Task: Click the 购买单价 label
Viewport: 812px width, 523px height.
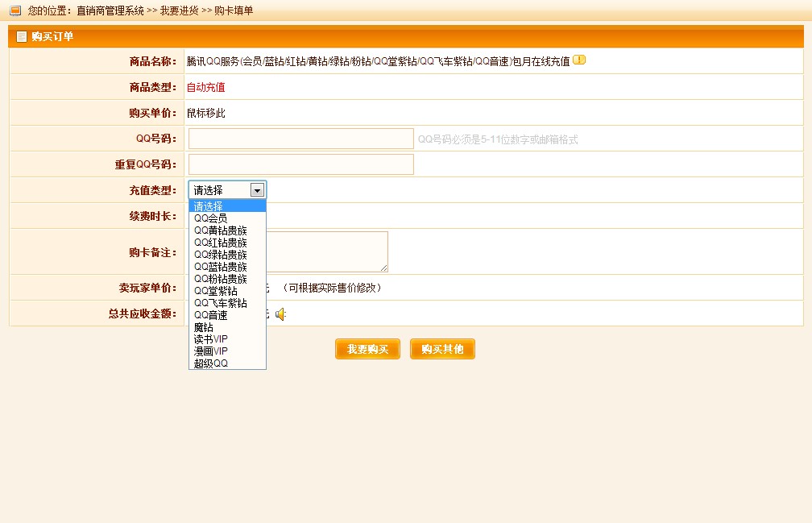Action: pos(153,113)
